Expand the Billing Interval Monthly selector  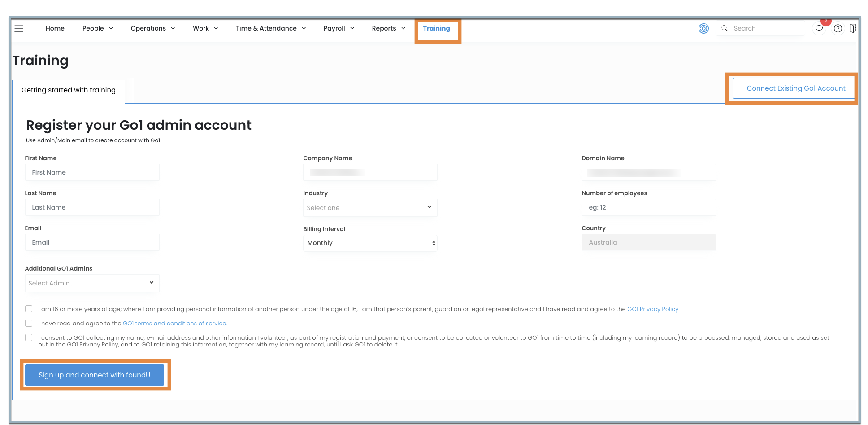370,243
